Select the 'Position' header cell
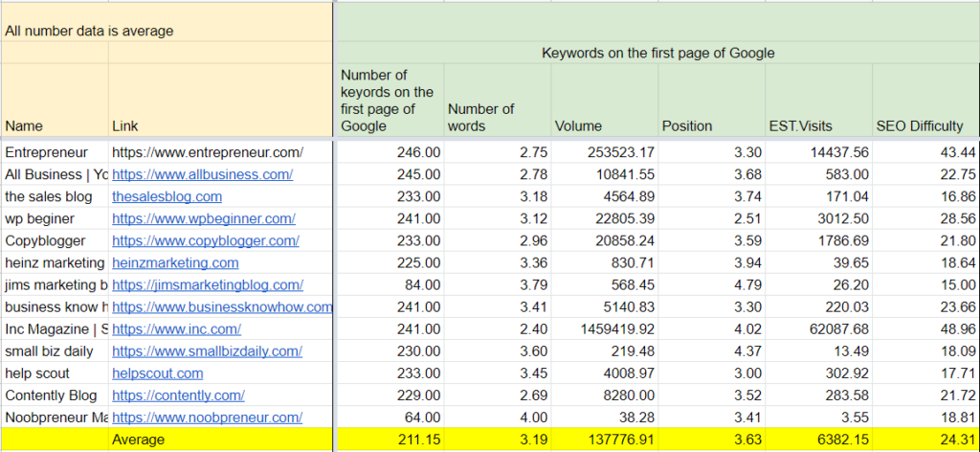Screen dimensions: 980x452 click(711, 100)
